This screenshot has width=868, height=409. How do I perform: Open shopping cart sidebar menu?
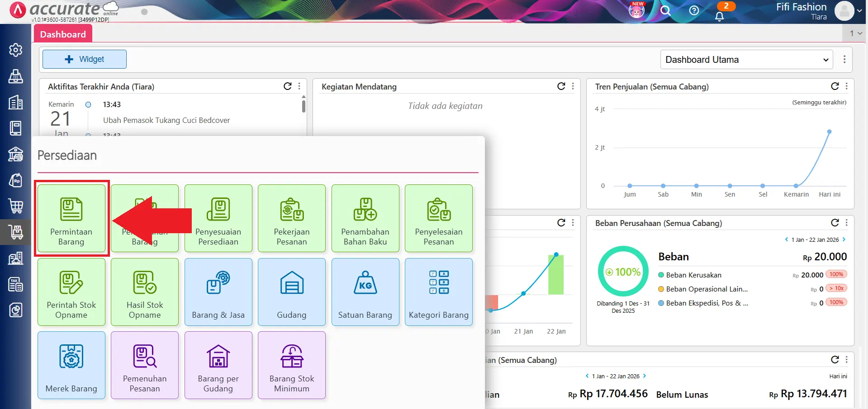coord(16,206)
